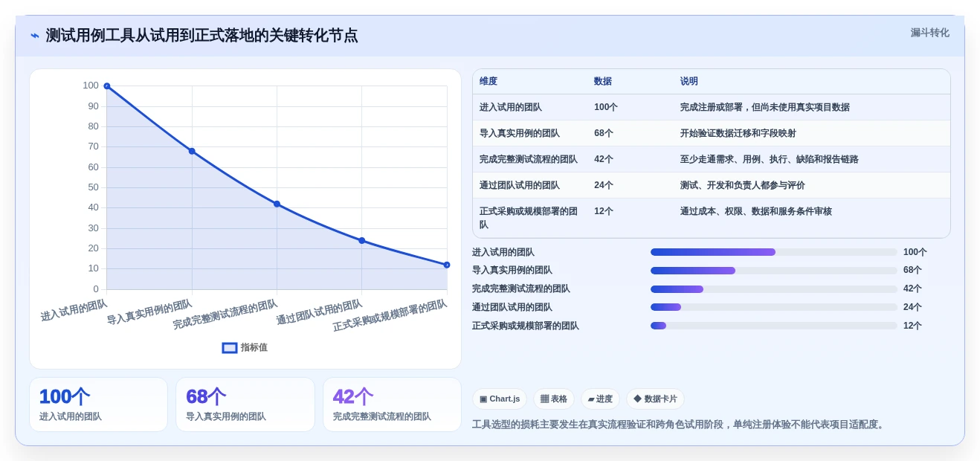Click the chart data point at 12

pos(447,265)
